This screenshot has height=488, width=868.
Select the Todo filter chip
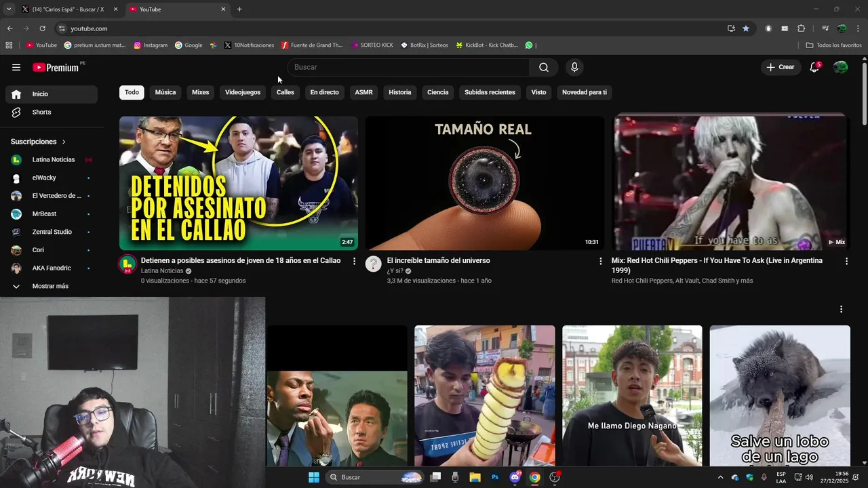click(x=132, y=92)
